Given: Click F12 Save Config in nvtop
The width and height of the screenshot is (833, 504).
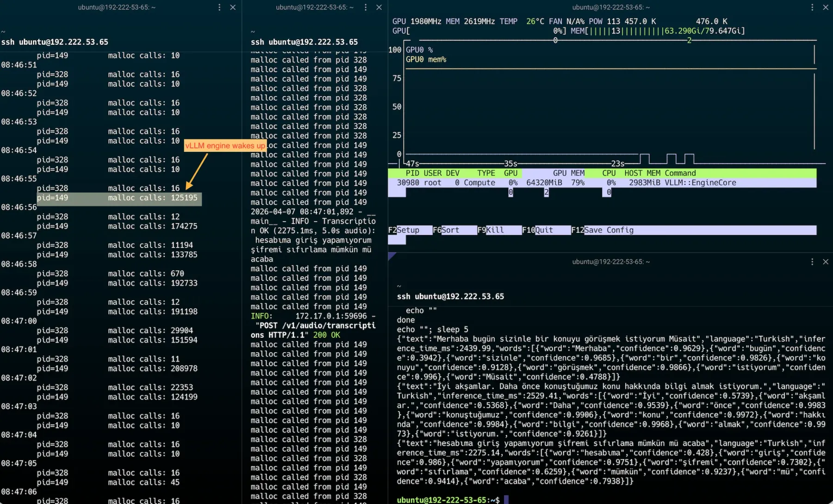Looking at the screenshot, I should pyautogui.click(x=603, y=230).
